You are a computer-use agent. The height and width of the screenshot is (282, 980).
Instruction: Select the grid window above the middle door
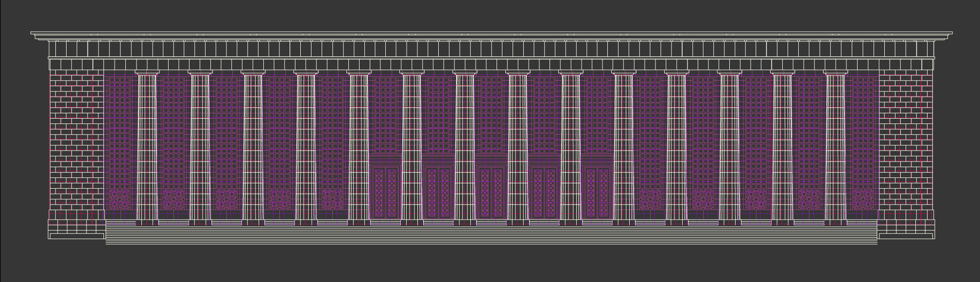coord(491,115)
